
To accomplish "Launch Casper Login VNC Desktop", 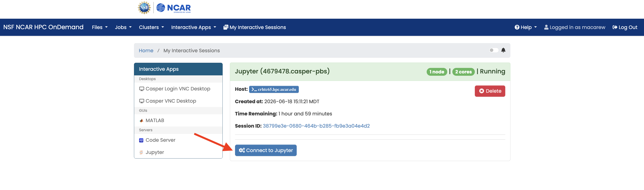I will (178, 89).
